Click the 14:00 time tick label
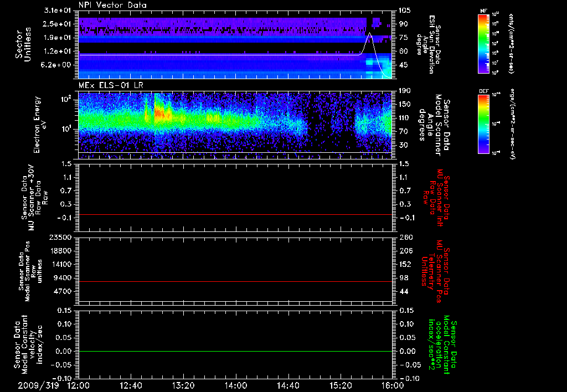Screen dimensions: 567x392 pos(236,385)
